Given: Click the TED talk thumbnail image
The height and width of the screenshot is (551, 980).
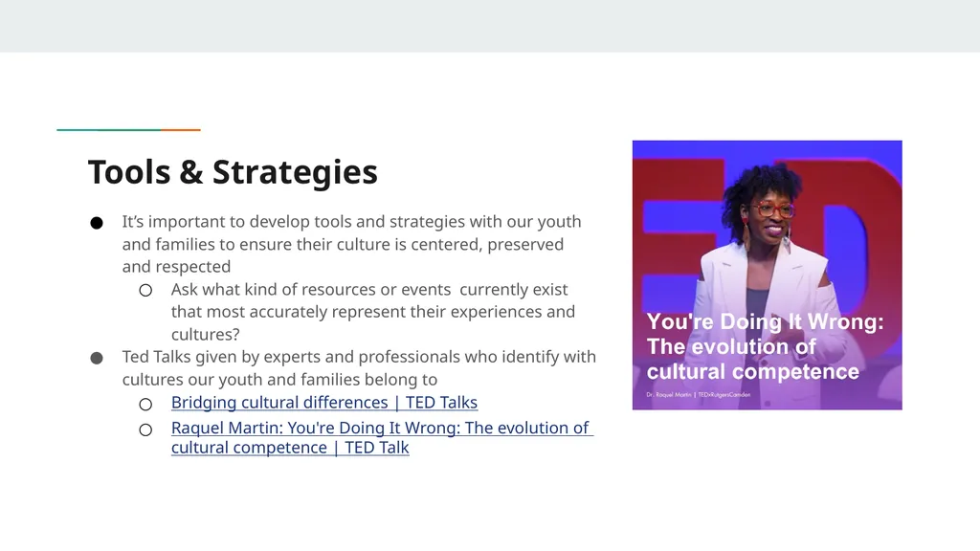Looking at the screenshot, I should coord(767,275).
